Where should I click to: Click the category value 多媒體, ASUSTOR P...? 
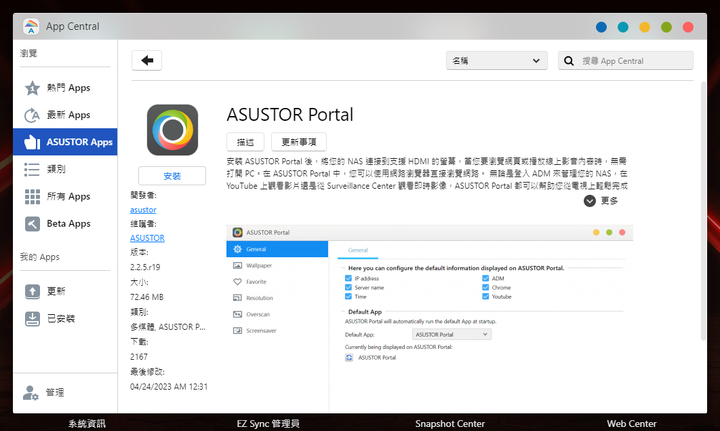click(168, 327)
